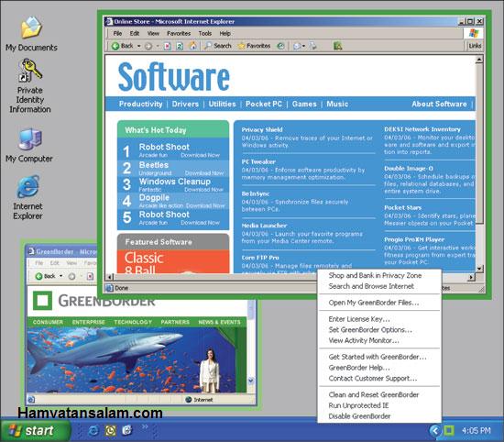
Task: Click Back arrow in GreenBorder window
Action: coord(38,276)
